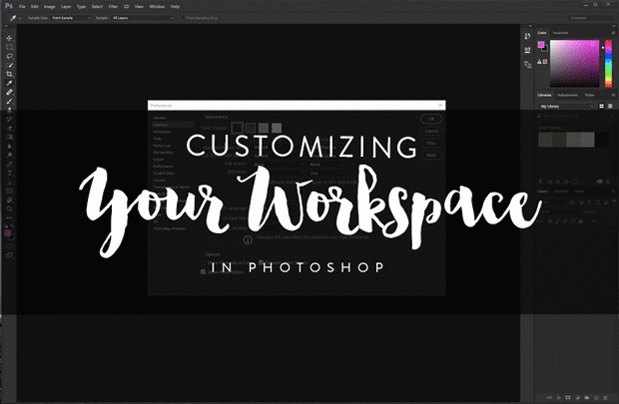619x404 pixels.
Task: Select the Eraser tool
Action: point(9,128)
